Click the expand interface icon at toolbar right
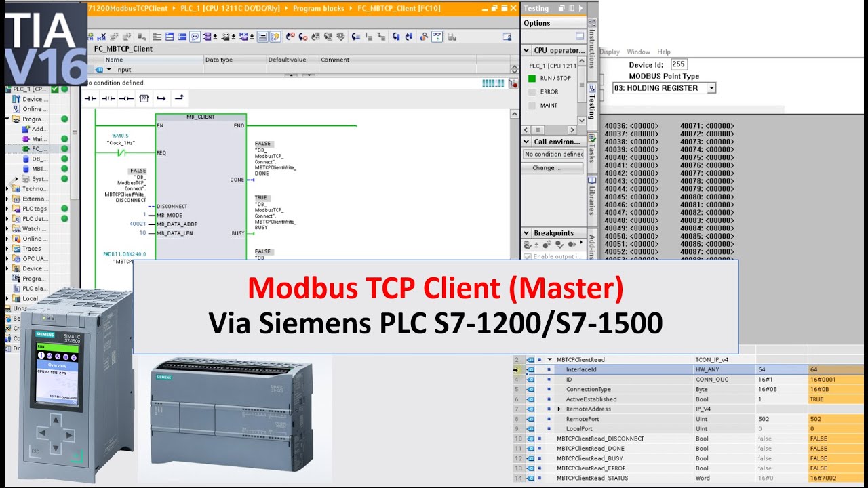 (x=507, y=37)
